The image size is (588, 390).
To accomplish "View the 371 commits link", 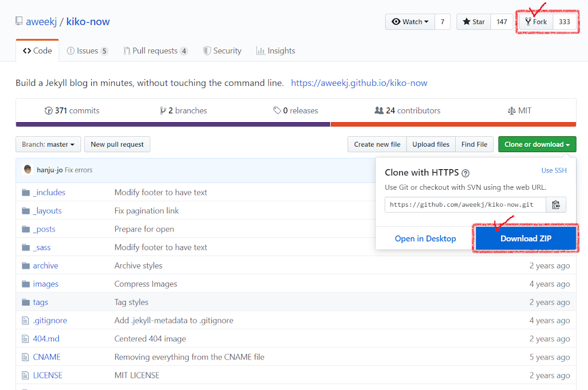I will (x=72, y=110).
